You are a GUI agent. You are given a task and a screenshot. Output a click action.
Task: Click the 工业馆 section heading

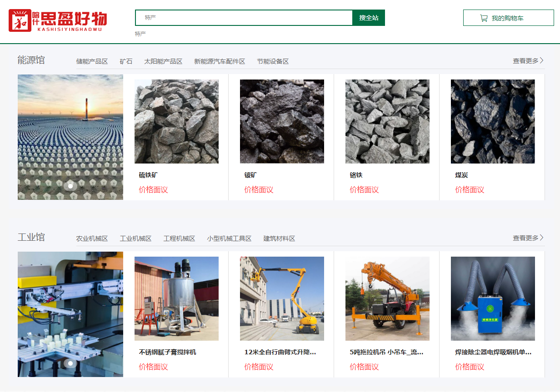point(31,237)
